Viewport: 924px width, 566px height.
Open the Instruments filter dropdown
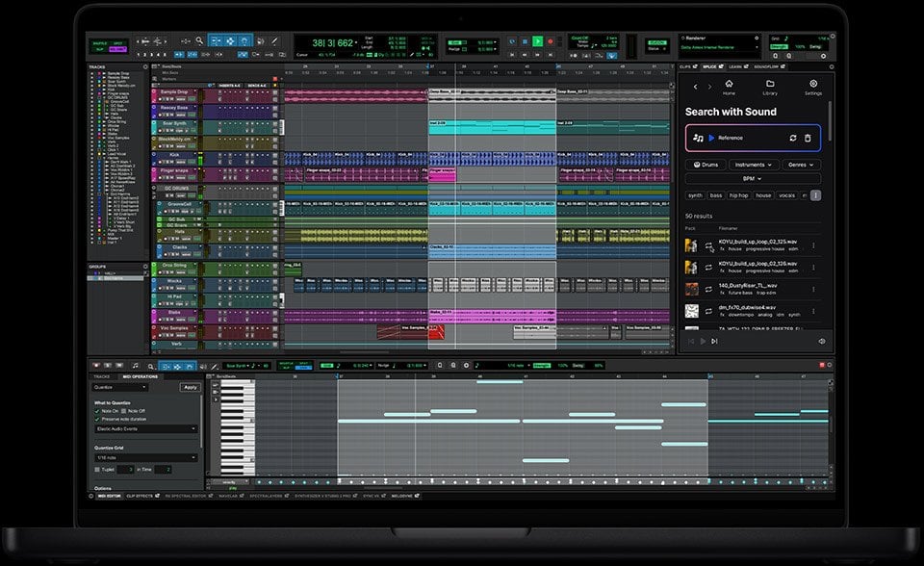[x=753, y=165]
